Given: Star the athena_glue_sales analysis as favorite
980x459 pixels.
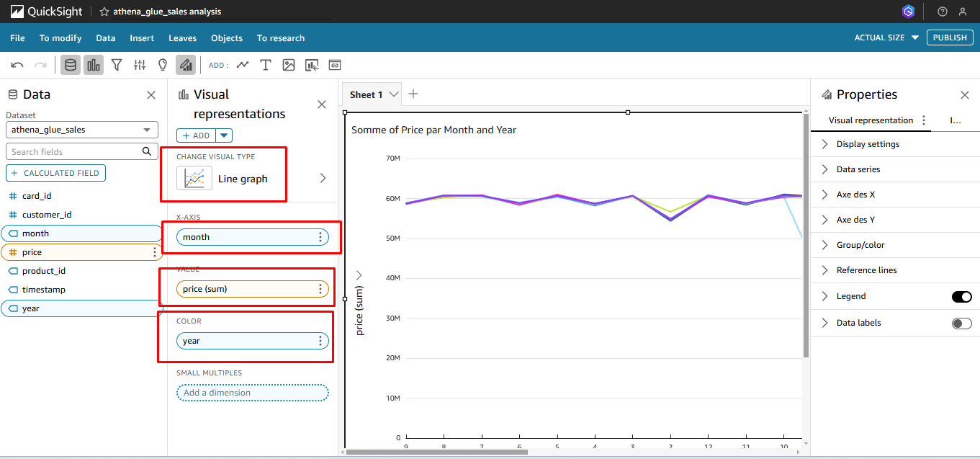Looking at the screenshot, I should pyautogui.click(x=104, y=12).
